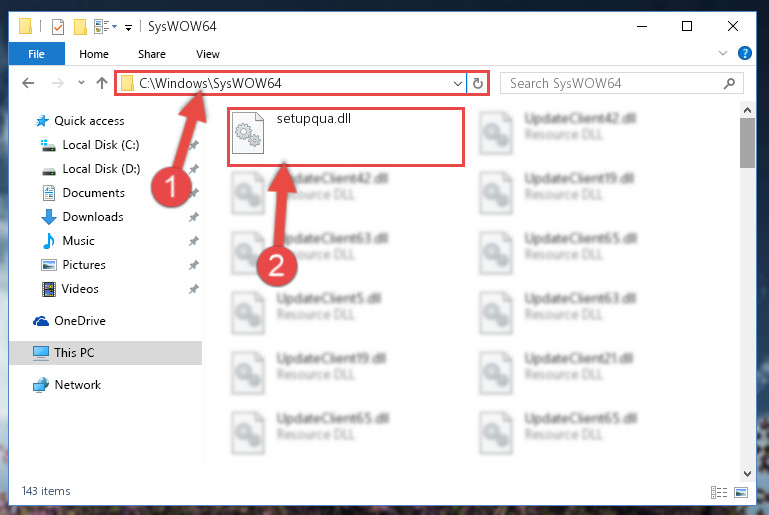Unpin the Music pin toggle

(194, 241)
